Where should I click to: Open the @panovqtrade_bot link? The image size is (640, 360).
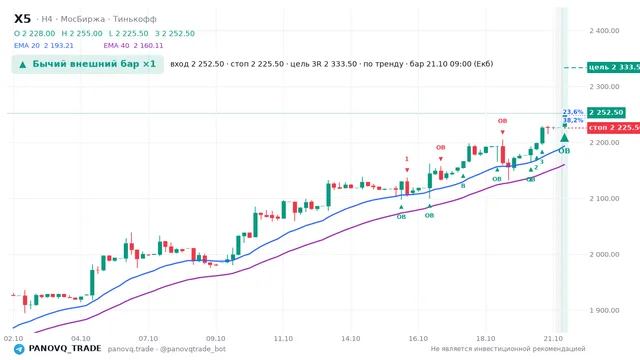pyautogui.click(x=193, y=349)
